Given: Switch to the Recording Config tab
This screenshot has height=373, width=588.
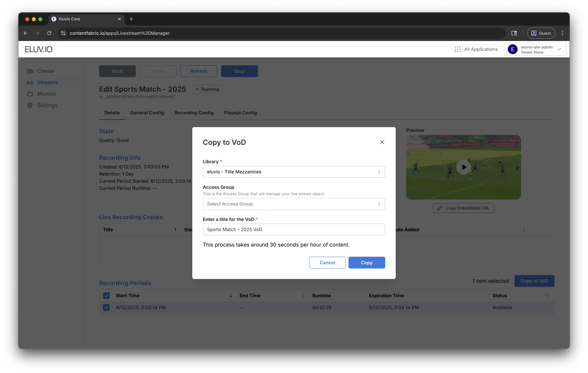Looking at the screenshot, I should [194, 113].
